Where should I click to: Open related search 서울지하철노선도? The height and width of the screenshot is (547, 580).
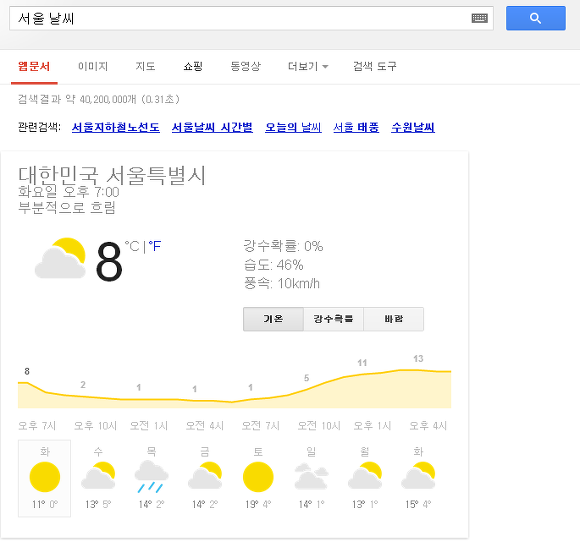tap(116, 128)
